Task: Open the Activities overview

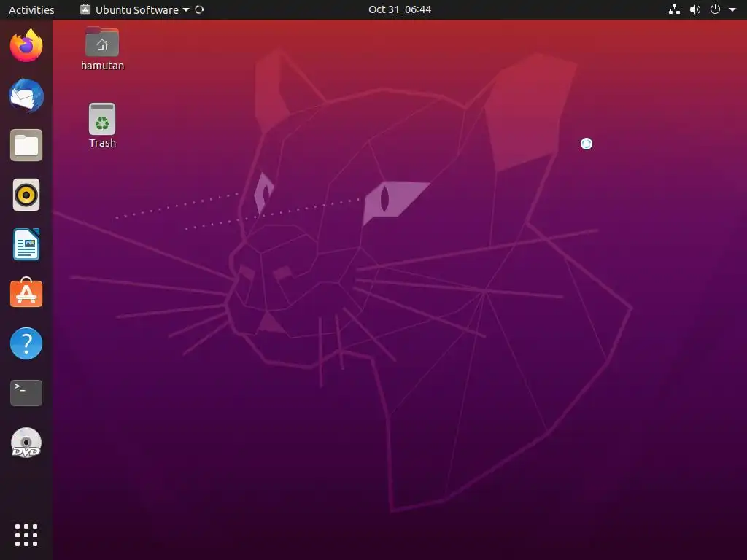Action: 31,9
